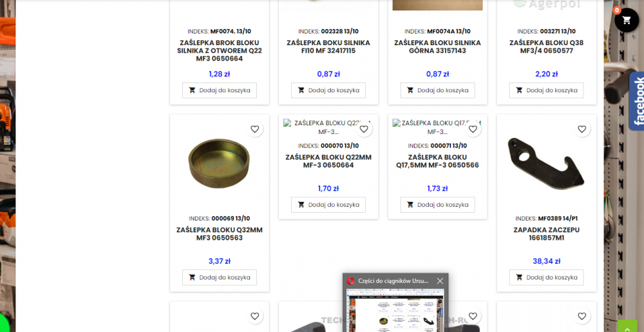Close the Opera tab preview popup
Screen dimensions: 644x332
(x=440, y=281)
